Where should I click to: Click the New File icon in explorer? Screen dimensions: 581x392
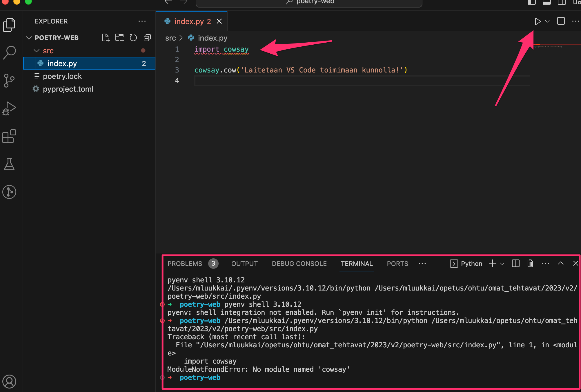(x=106, y=38)
